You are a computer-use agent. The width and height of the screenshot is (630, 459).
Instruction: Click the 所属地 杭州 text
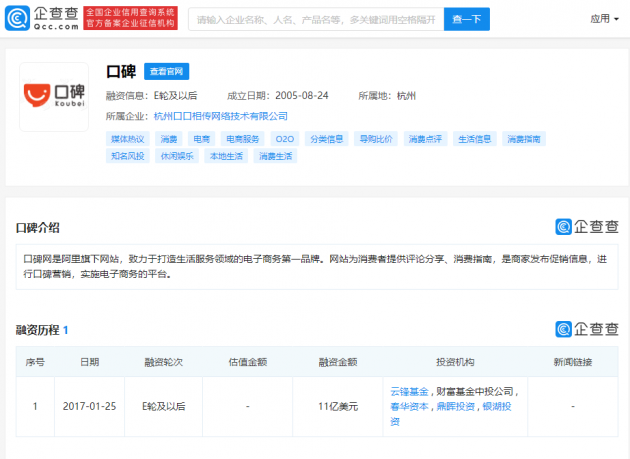387,96
